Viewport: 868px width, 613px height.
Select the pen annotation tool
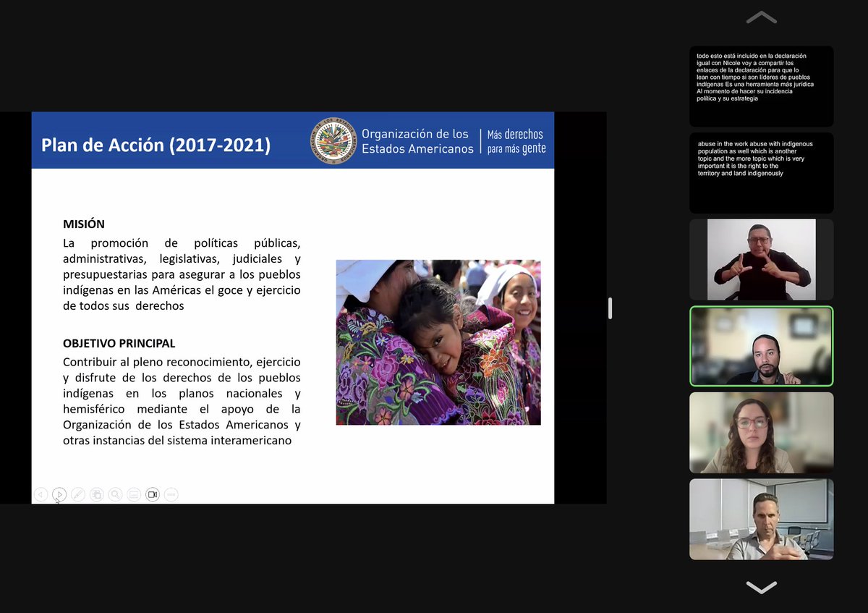[x=78, y=494]
